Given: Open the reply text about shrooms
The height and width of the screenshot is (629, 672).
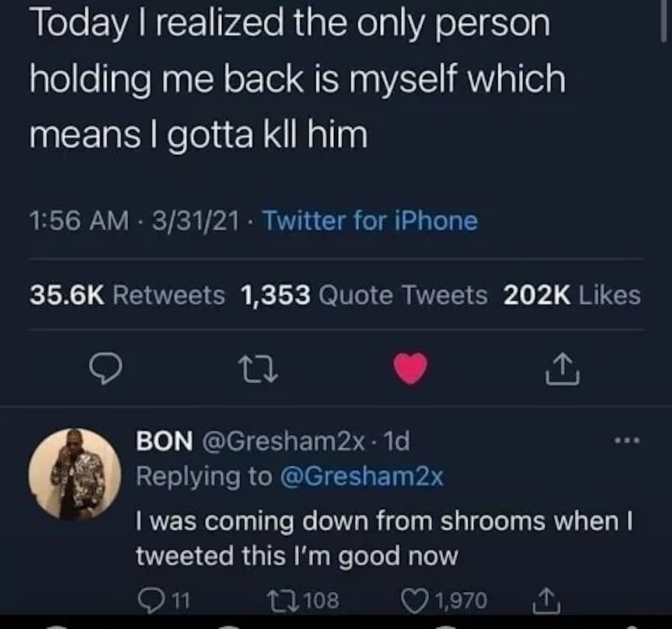Looking at the screenshot, I should point(384,538).
